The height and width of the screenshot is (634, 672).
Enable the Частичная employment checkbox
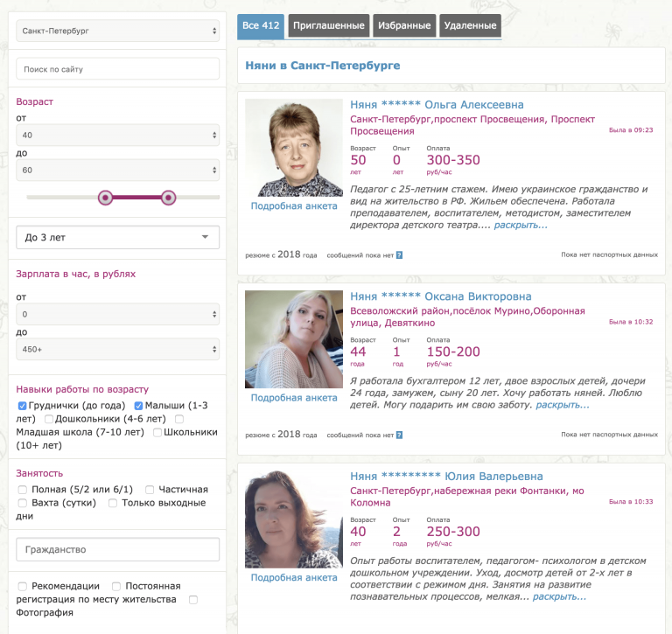(x=150, y=490)
